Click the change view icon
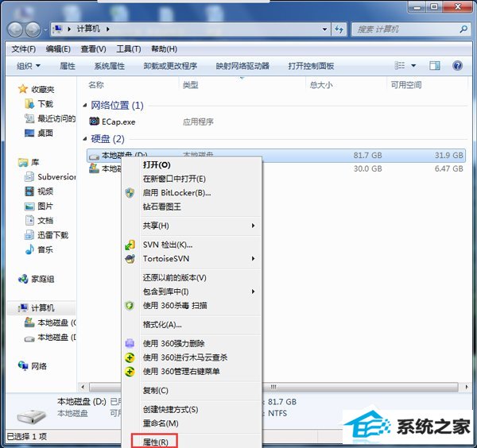The height and width of the screenshot is (448, 477). click(x=399, y=66)
